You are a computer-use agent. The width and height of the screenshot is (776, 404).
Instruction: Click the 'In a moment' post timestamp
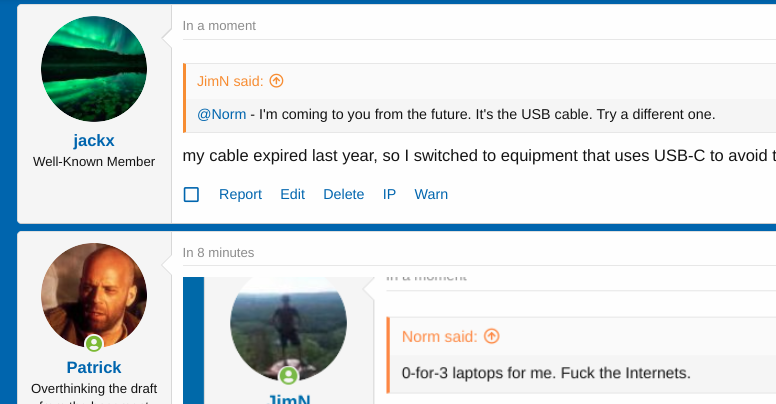(219, 26)
